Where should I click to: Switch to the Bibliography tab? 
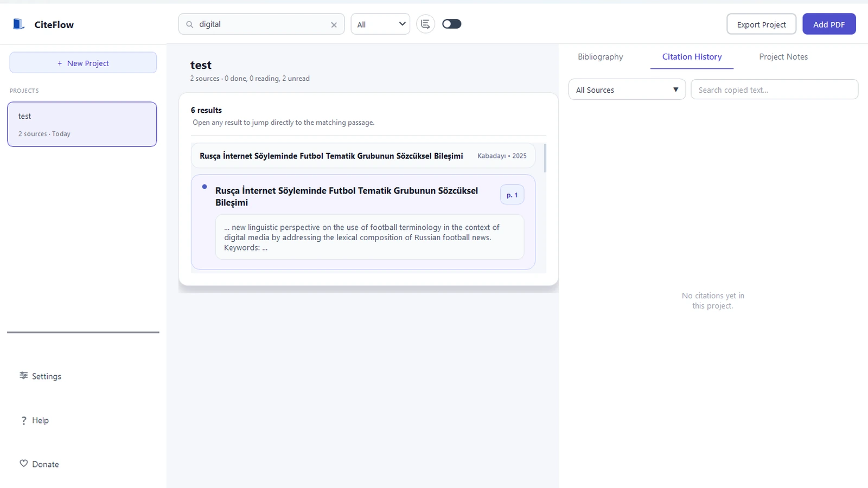click(600, 56)
